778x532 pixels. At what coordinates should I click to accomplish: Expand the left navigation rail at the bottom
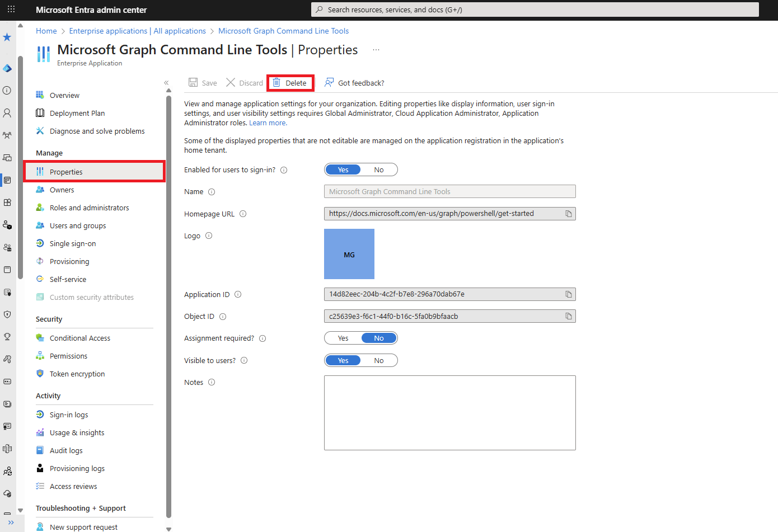(x=11, y=522)
